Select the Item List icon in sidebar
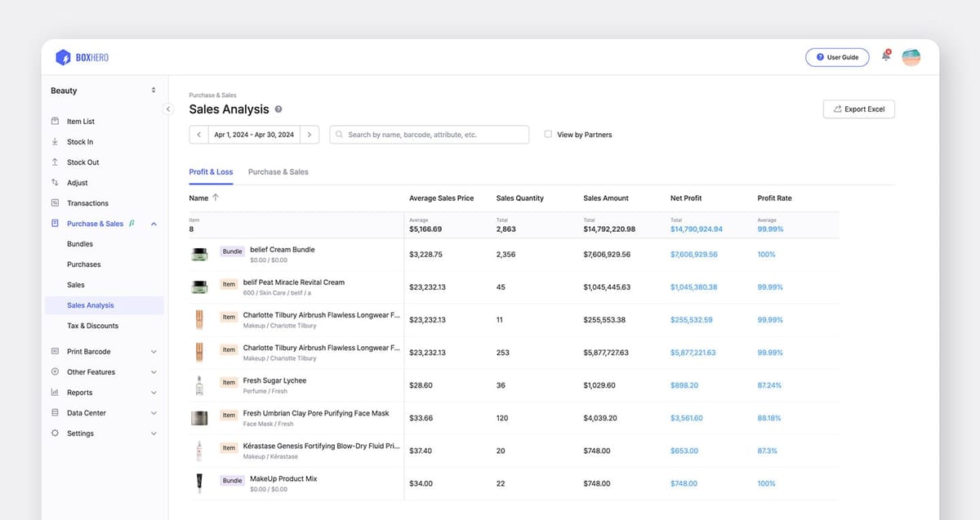The height and width of the screenshot is (520, 980). (x=53, y=120)
